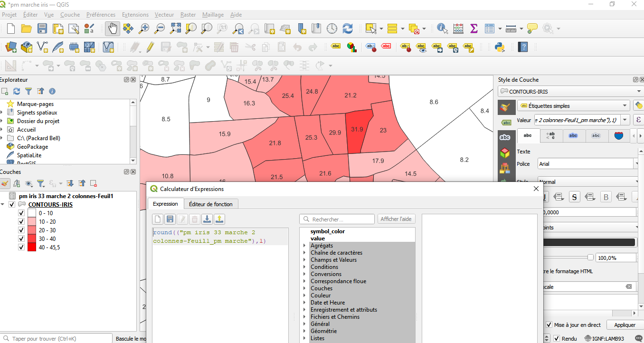Select the 'pm iris 33 marche 2 colonnes-Feuil1' layer
The image size is (644, 343).
click(66, 196)
